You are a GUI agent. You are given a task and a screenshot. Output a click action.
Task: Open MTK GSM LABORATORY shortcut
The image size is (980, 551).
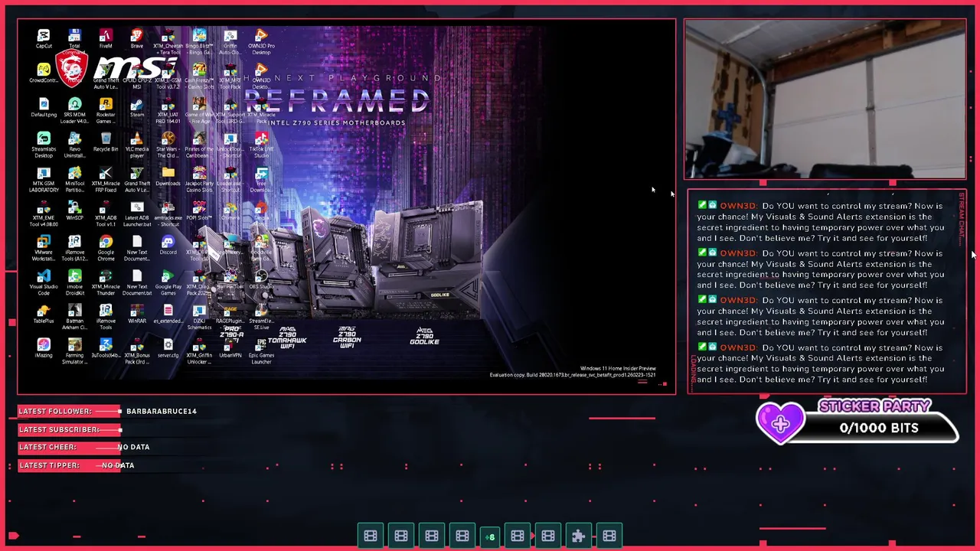tap(44, 180)
